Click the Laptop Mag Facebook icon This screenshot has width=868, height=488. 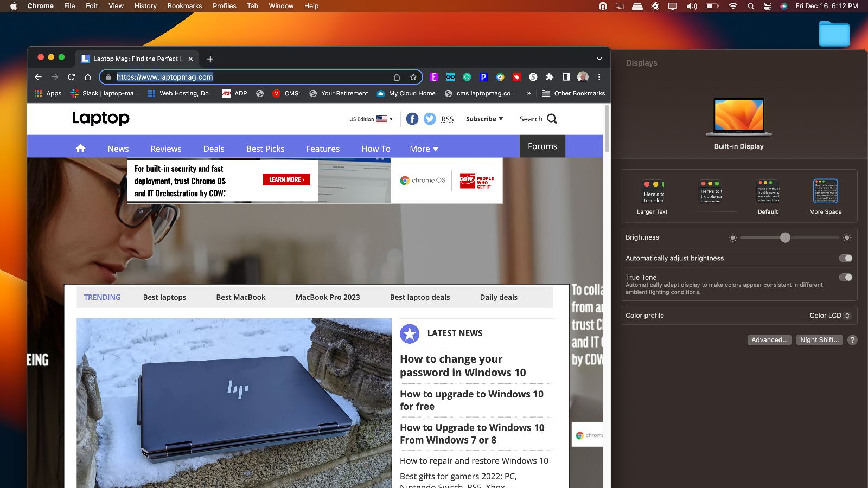[412, 119]
